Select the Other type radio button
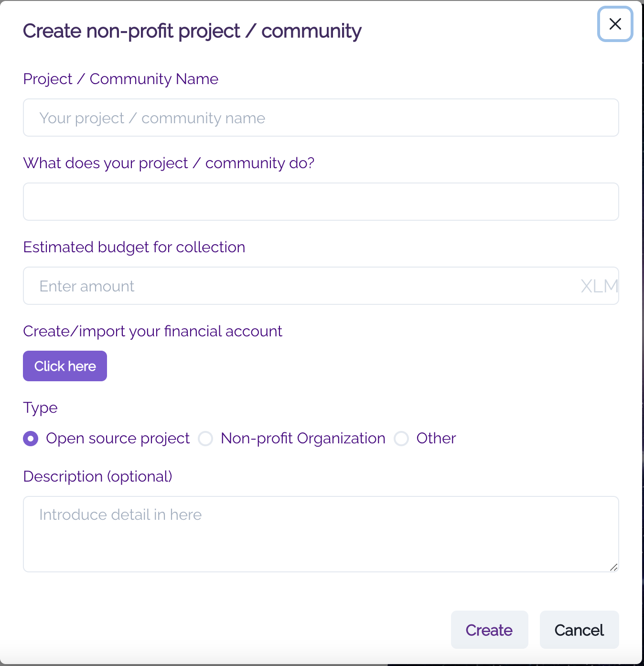Image resolution: width=644 pixels, height=666 pixels. pos(401,439)
